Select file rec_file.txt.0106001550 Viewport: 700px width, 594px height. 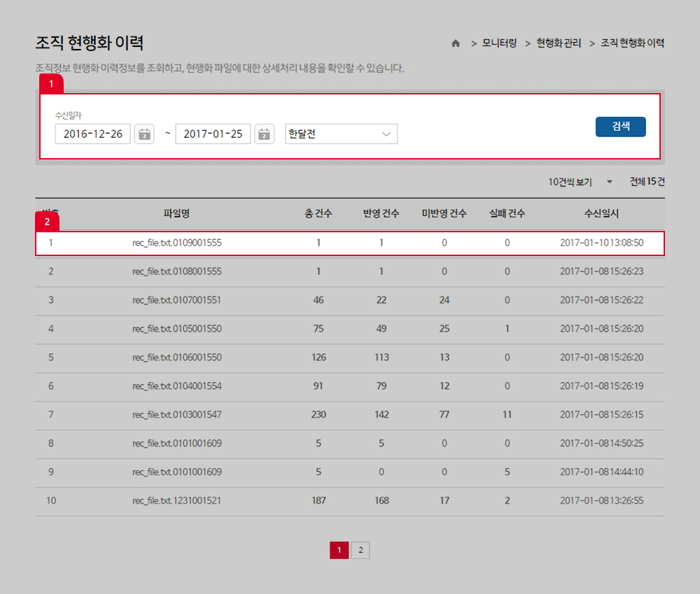click(x=177, y=358)
